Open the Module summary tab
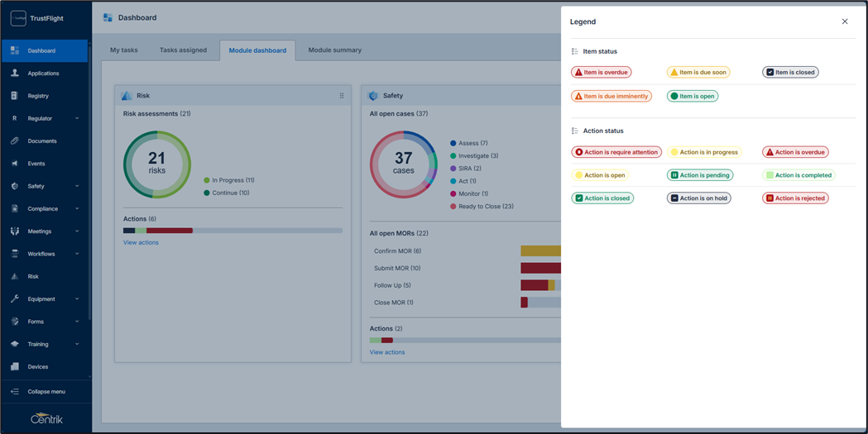This screenshot has width=868, height=434. click(334, 50)
